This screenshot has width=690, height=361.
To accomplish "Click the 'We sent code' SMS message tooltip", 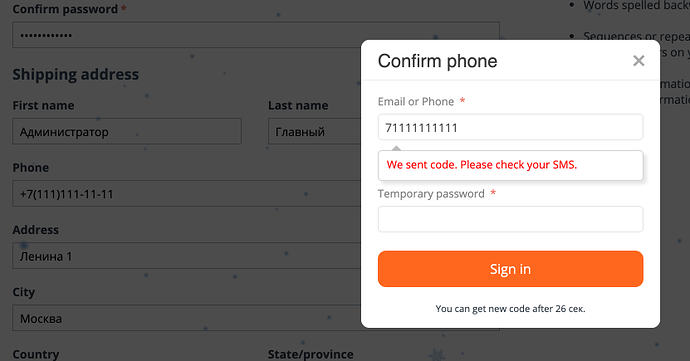I will [x=510, y=165].
